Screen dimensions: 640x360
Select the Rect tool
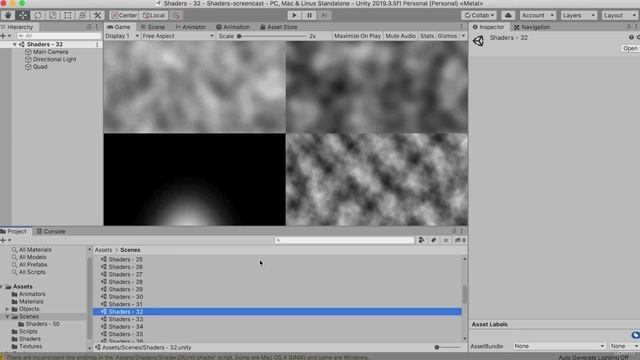[68, 15]
